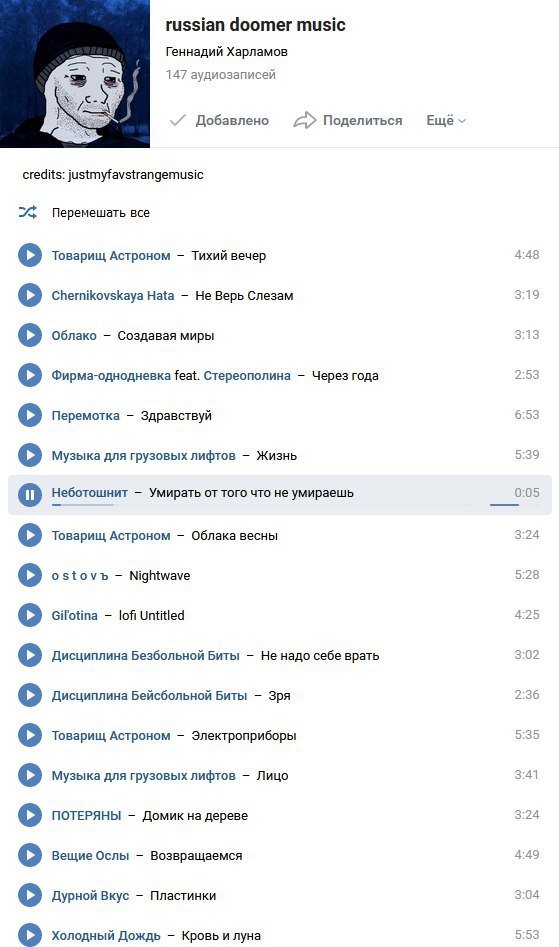Click the share arrow icon

(x=304, y=120)
